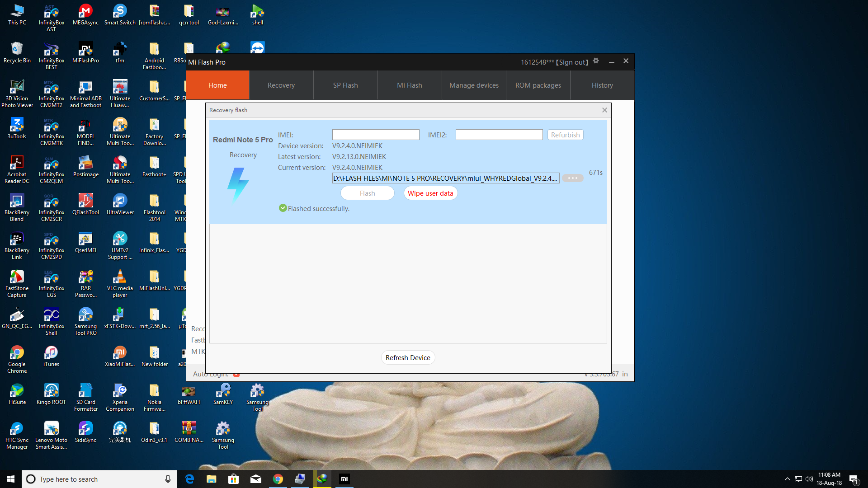The width and height of the screenshot is (868, 488).
Task: Open Minimal ADB and Fastboot shortcut
Action: coord(85,94)
